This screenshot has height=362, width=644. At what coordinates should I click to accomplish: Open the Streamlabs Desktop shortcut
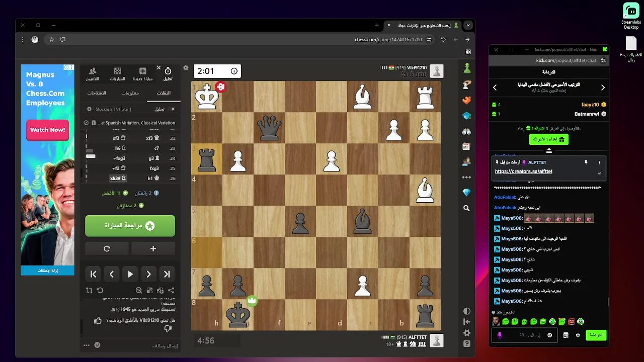(x=631, y=16)
